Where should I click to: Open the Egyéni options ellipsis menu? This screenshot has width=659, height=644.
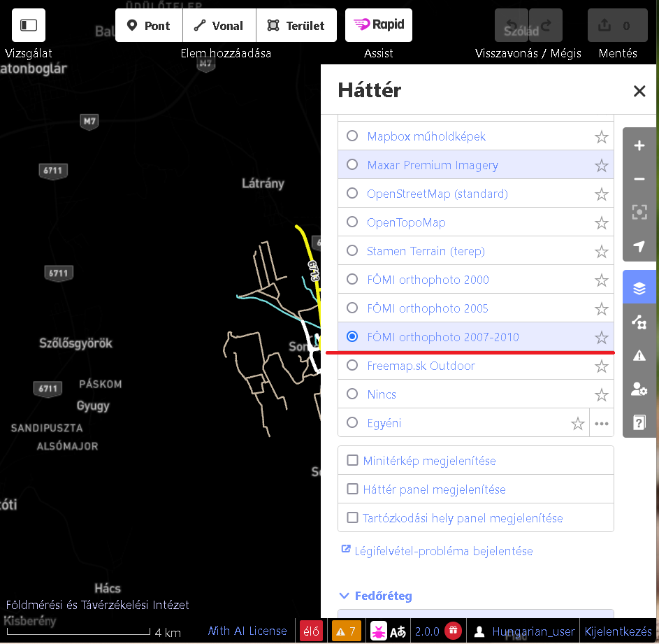(x=602, y=423)
